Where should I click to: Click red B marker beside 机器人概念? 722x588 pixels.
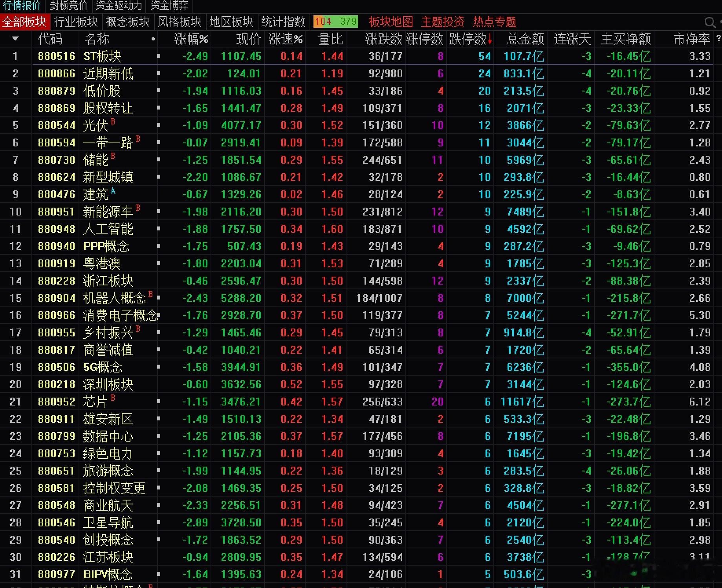coord(150,294)
